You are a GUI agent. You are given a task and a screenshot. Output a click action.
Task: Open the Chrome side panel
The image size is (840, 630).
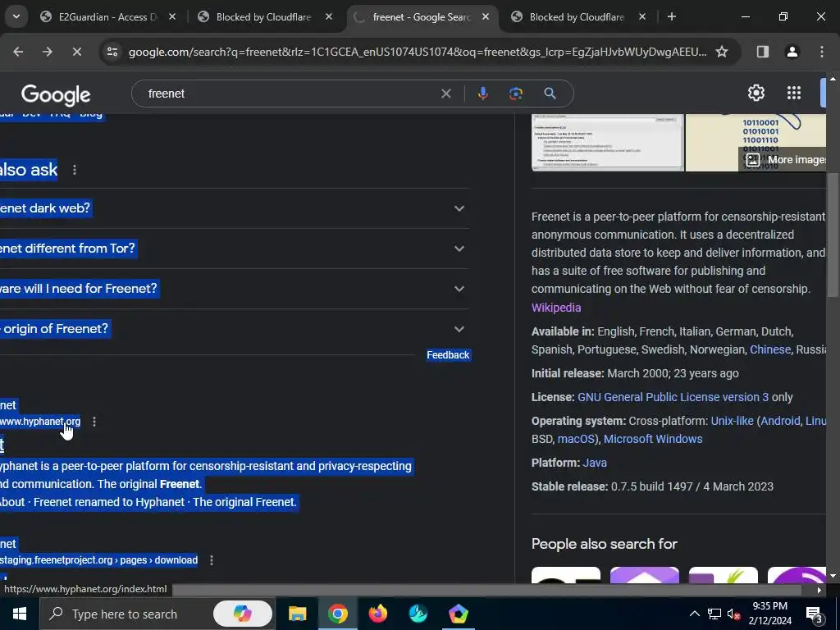coord(763,52)
